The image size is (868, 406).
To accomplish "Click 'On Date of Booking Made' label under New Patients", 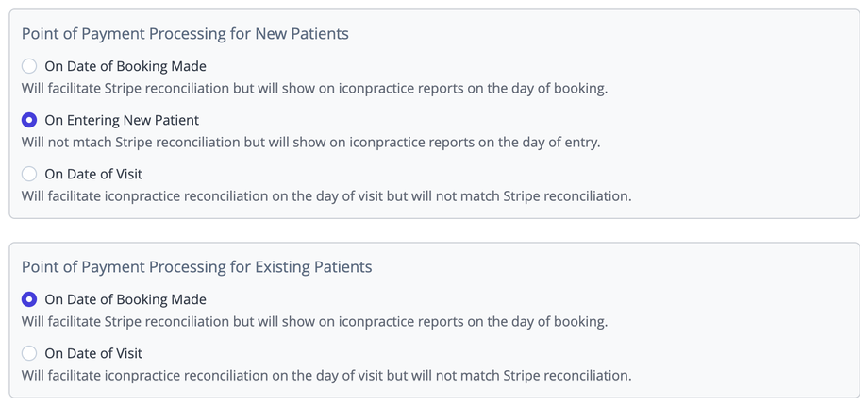I will tap(125, 66).
